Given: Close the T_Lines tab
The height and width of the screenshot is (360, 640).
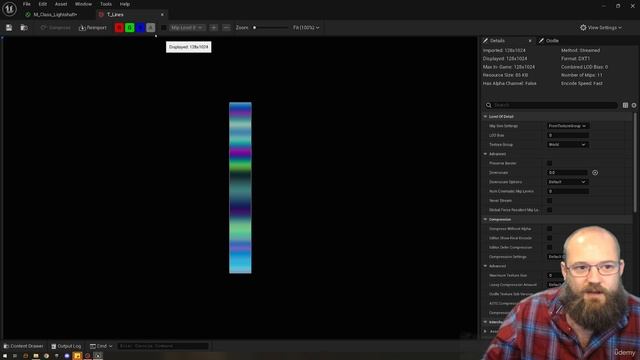Looking at the screenshot, I should coord(162,15).
